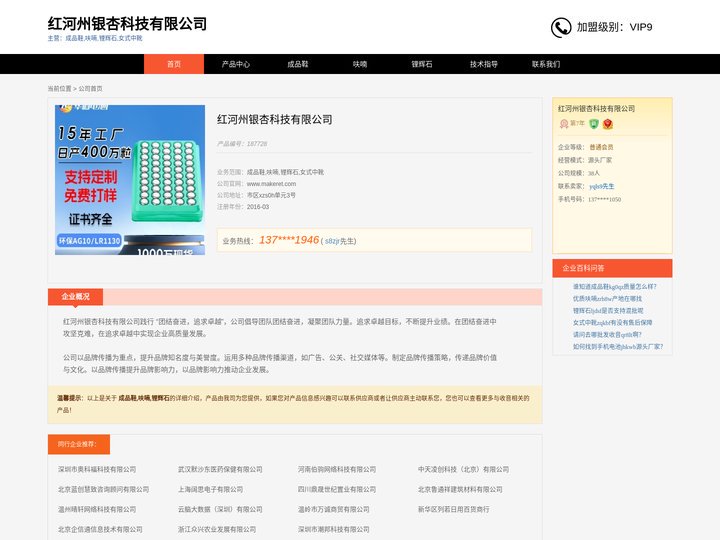Click the 同行企业推荐 section label

click(x=79, y=444)
